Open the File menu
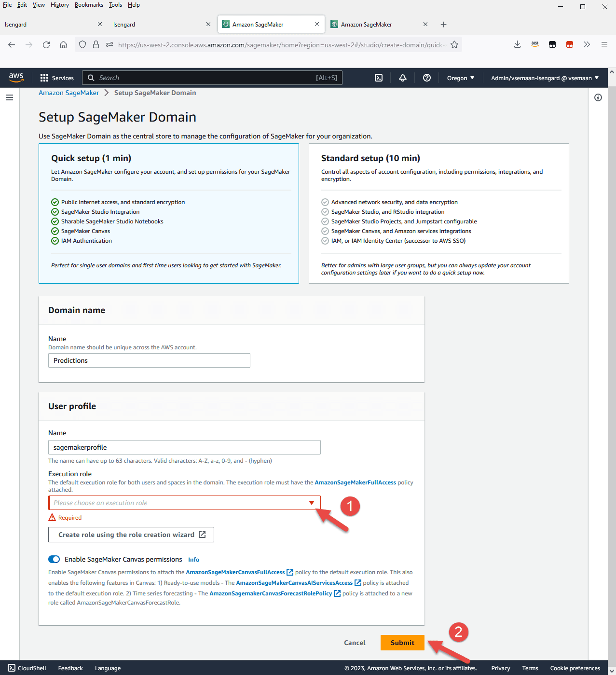Screen dimensions: 616x675 (7, 5)
